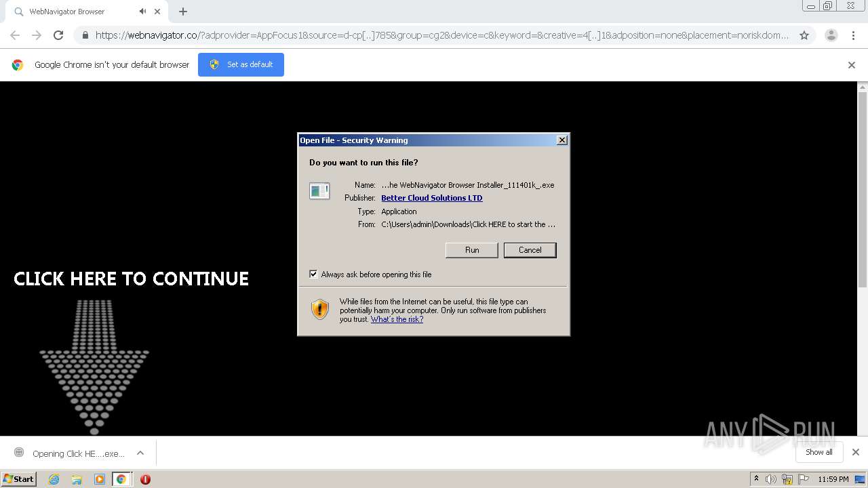Image resolution: width=868 pixels, height=488 pixels.
Task: Click the From path text in dialog
Action: (x=469, y=224)
